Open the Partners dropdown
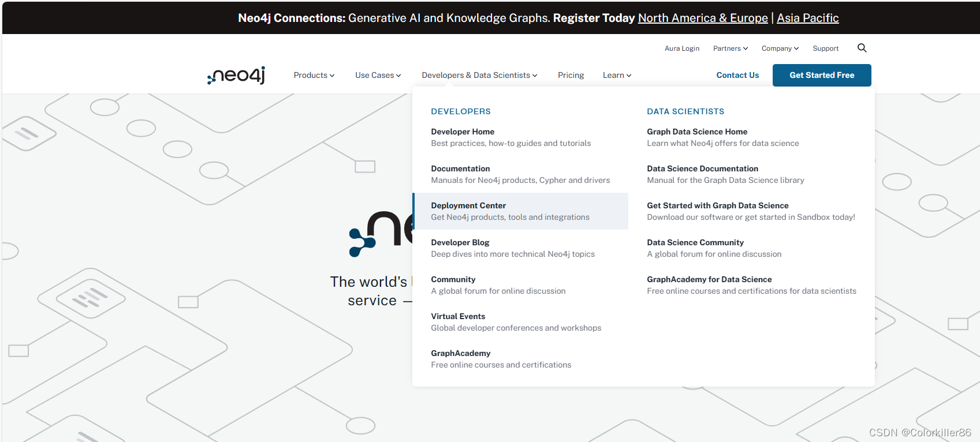 coord(731,48)
